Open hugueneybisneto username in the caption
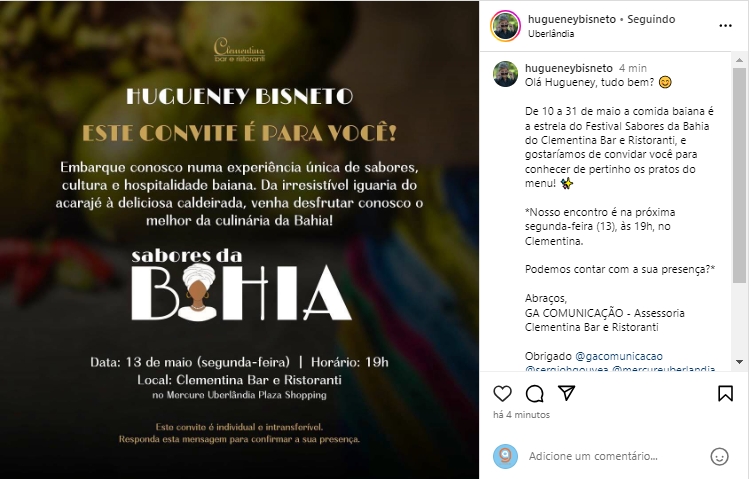Viewport: 751px width, 479px height. click(x=569, y=68)
